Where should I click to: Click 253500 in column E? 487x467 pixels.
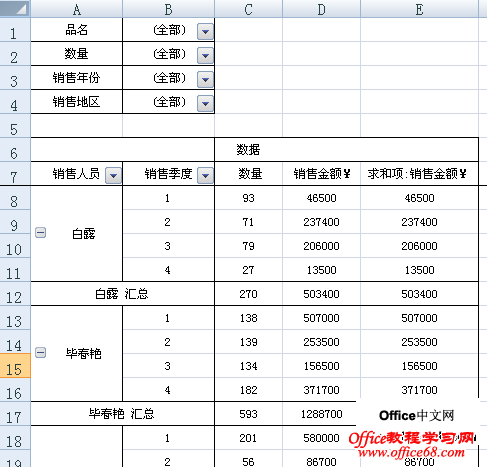(x=420, y=342)
